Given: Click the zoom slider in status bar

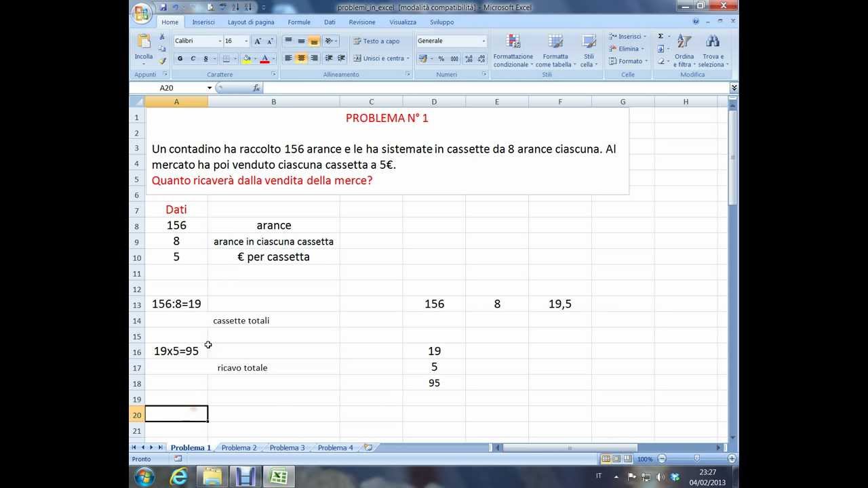Looking at the screenshot, I should (697, 459).
